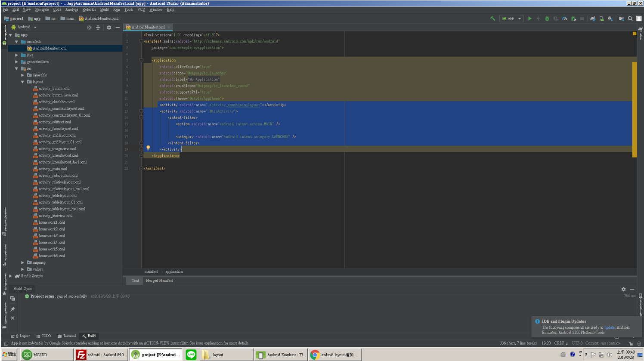Open the SDK Manager icon
The width and height of the screenshot is (644, 361).
610,19
